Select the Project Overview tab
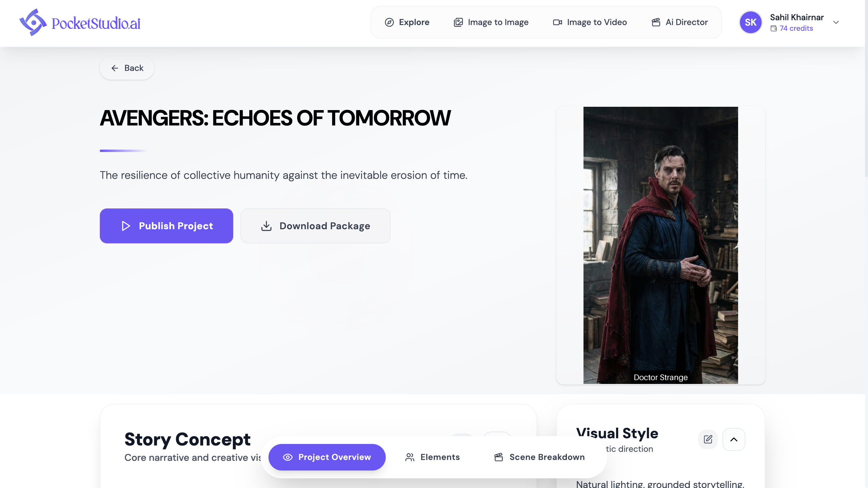Viewport: 868px width, 488px height. 327,457
